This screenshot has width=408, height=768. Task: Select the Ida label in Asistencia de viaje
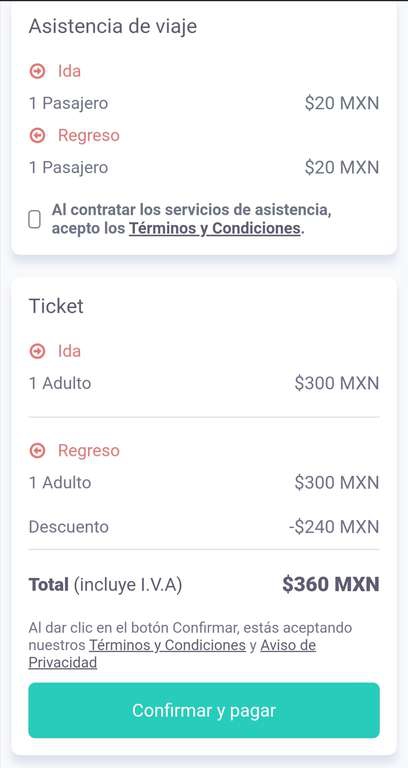pyautogui.click(x=69, y=72)
